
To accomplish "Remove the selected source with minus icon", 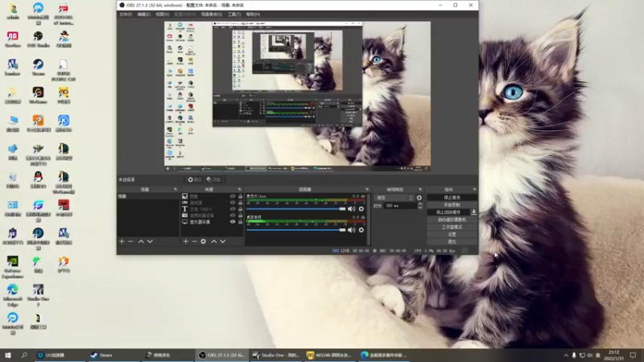I will coord(194,241).
